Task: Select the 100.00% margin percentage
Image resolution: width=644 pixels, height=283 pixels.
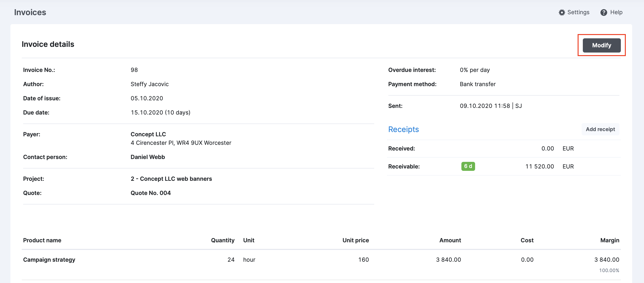Action: (609, 270)
